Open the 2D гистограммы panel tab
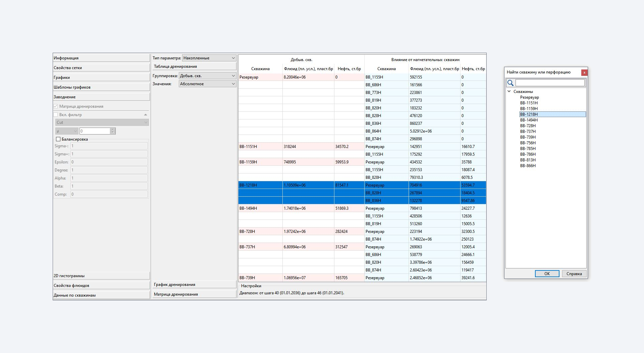The width and height of the screenshot is (644, 353). [x=101, y=276]
